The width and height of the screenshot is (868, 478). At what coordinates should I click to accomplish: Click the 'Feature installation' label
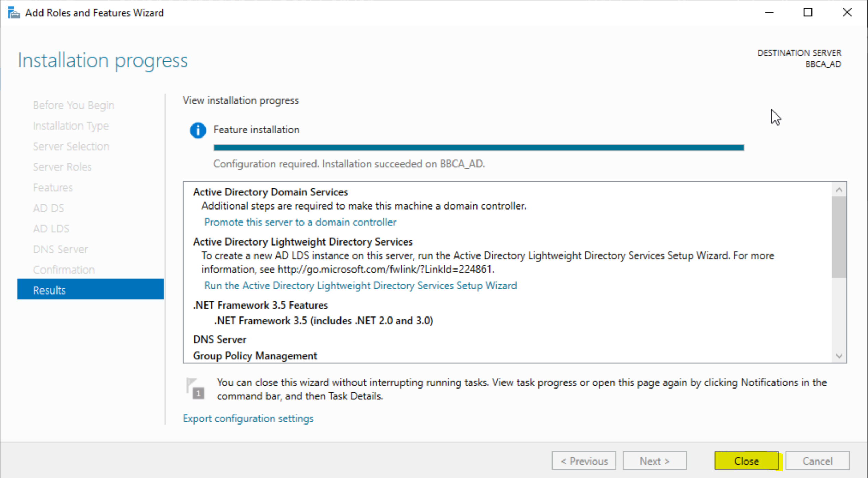[x=257, y=130]
